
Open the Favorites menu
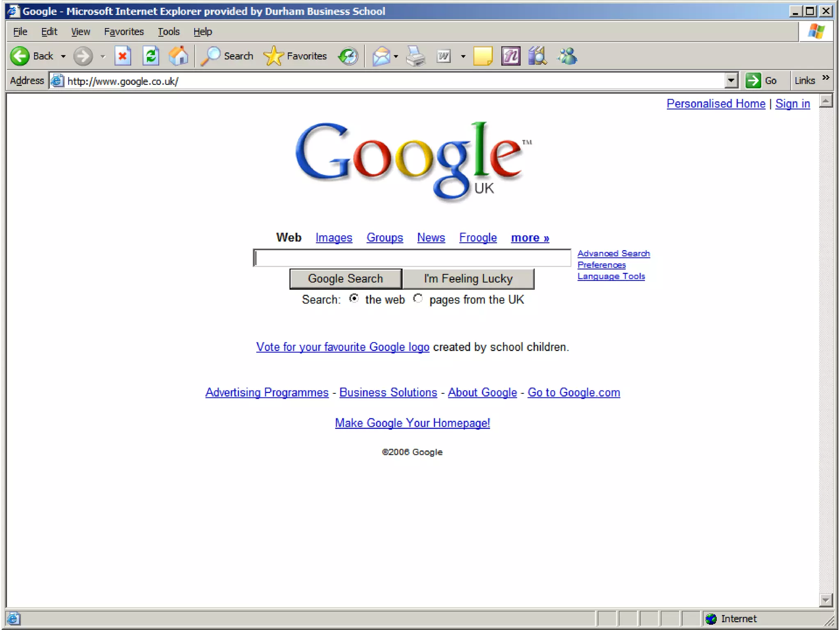(x=123, y=32)
